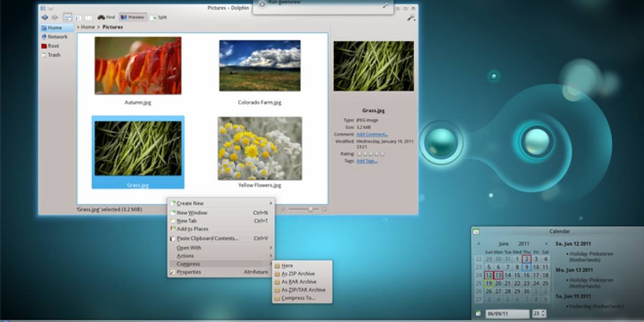Expand Compress submenu entry
The image size is (644, 322).
[x=221, y=264]
